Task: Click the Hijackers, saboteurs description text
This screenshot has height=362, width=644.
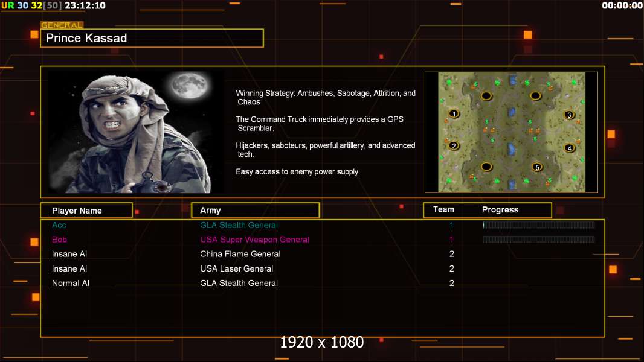Action: pos(325,150)
